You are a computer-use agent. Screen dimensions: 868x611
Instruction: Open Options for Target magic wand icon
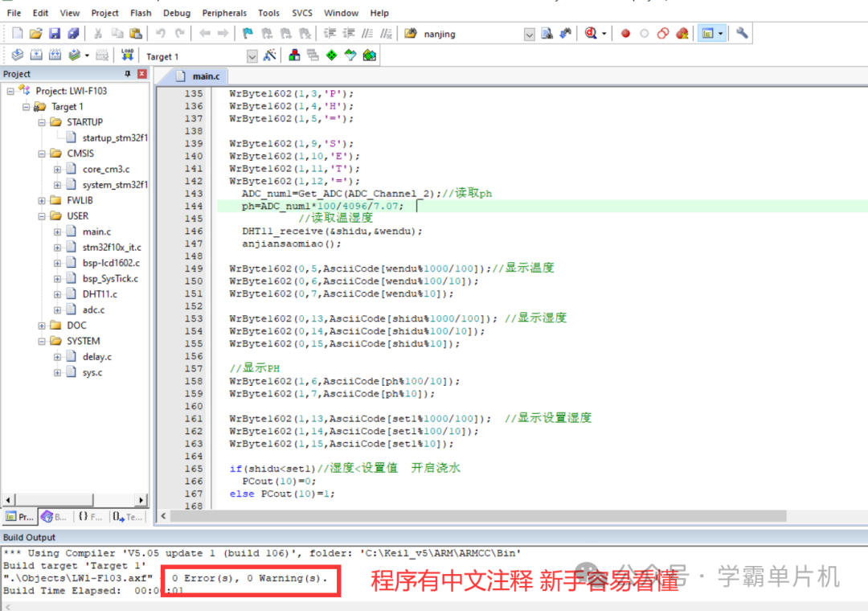click(269, 55)
